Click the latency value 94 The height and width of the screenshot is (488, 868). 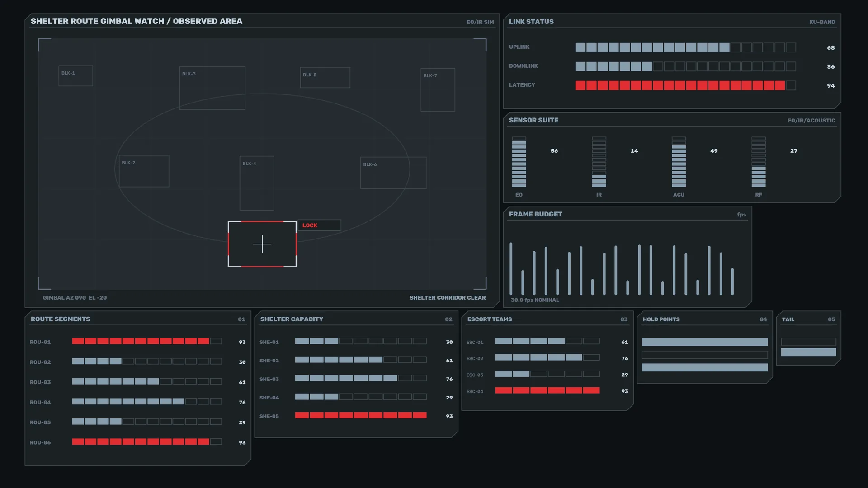pyautogui.click(x=831, y=85)
